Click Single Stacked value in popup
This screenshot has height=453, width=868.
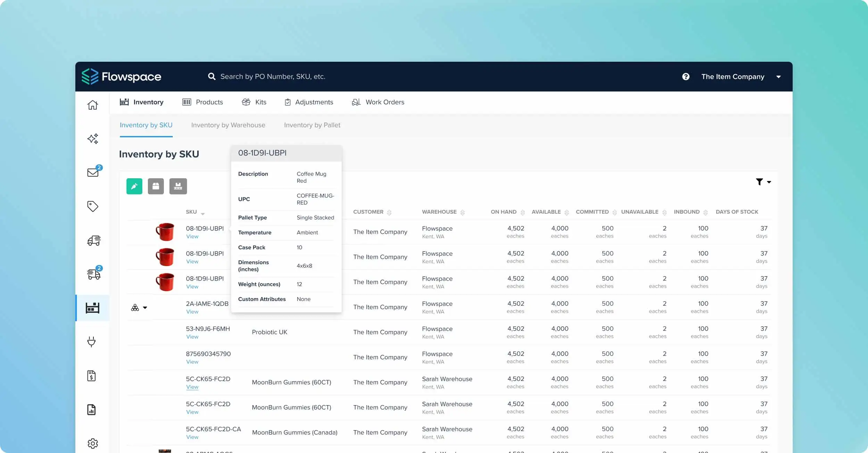pyautogui.click(x=315, y=217)
